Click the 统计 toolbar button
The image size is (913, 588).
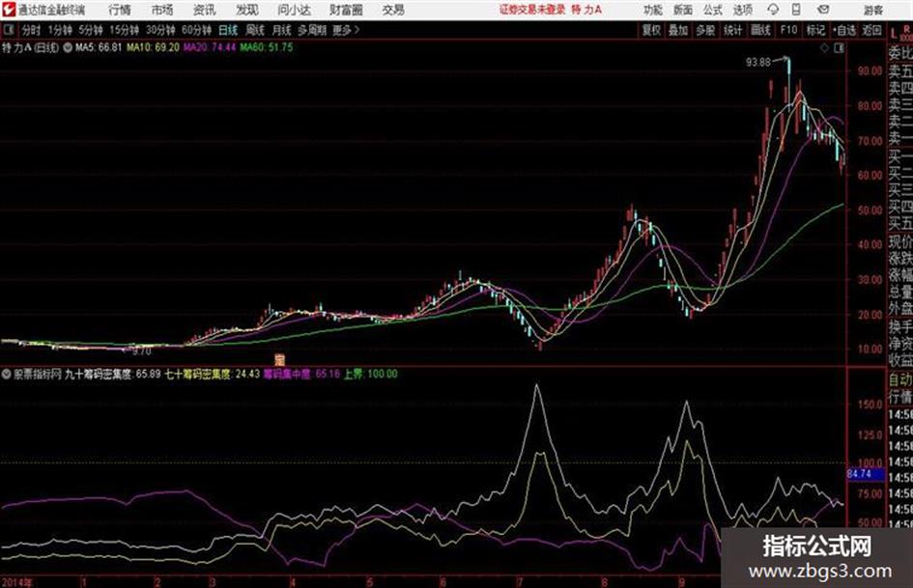coord(733,30)
